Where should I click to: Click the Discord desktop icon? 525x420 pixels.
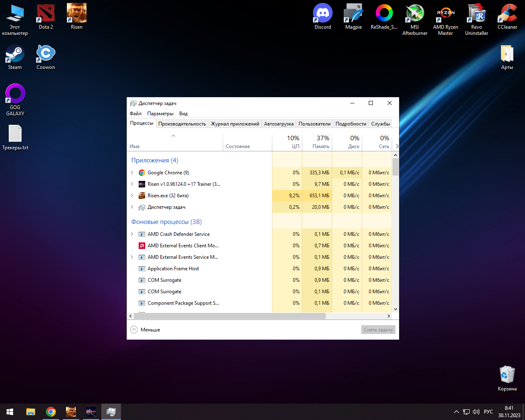coord(323,16)
